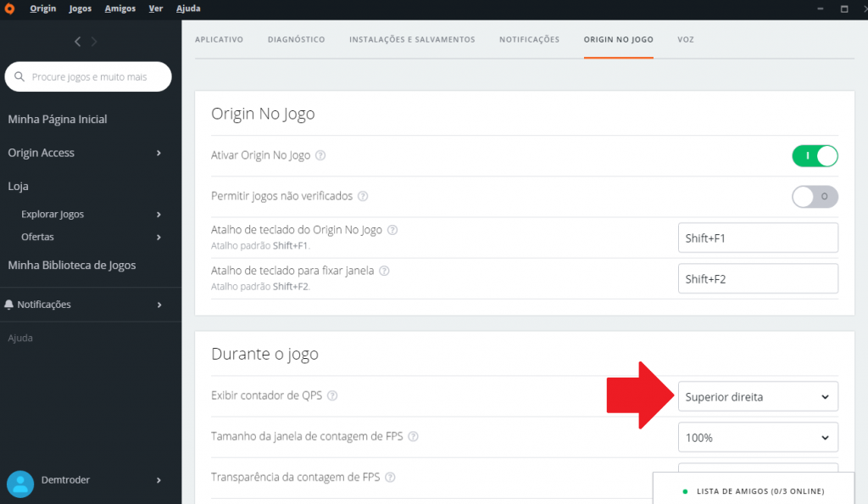Expand Explorar Jogos submenu

pos(159,215)
